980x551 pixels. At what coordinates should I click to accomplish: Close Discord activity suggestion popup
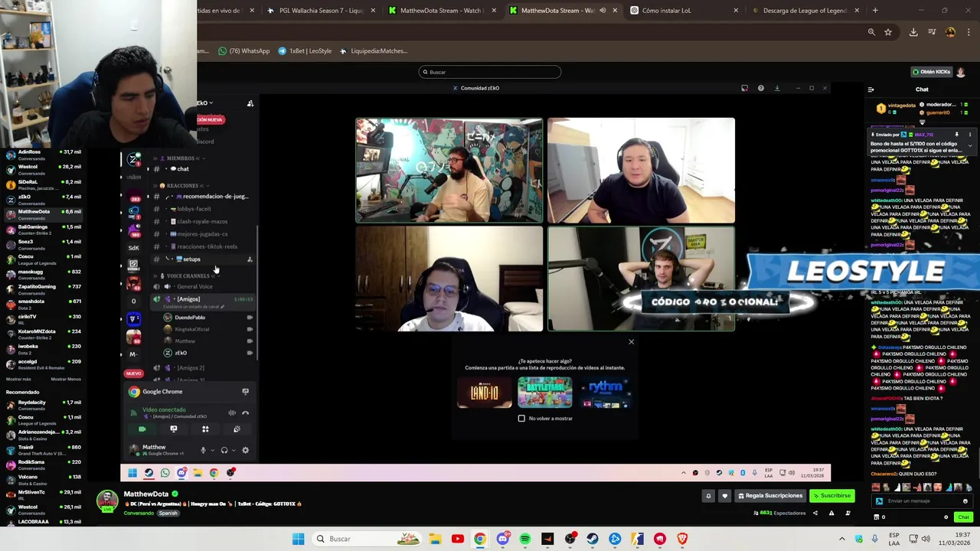point(631,341)
